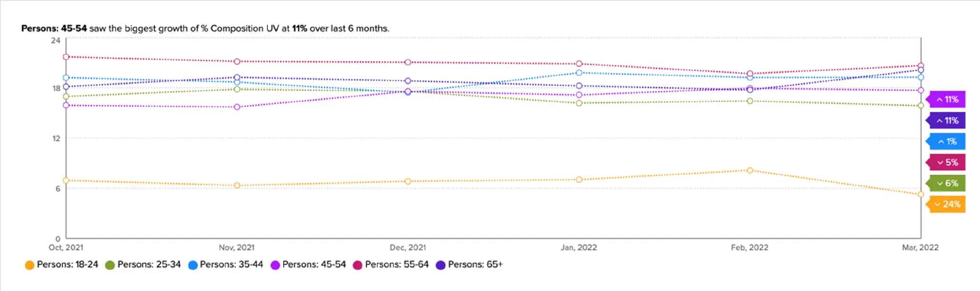Click the dark purple Persons: 65+ legend dot
Screen dimensions: 980x291
click(x=441, y=265)
